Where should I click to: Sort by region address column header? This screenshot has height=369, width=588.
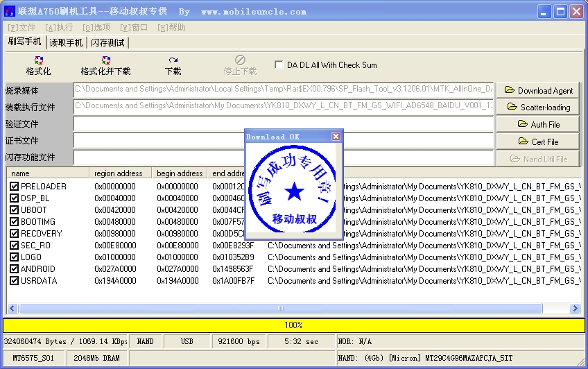click(x=121, y=173)
